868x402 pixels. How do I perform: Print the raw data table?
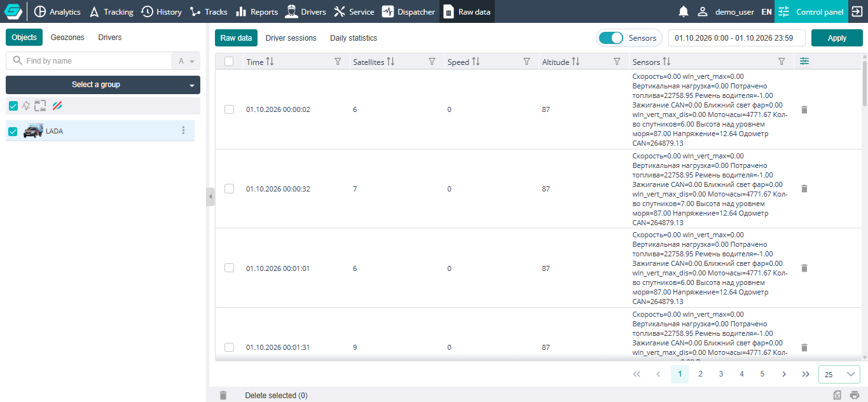pos(855,395)
